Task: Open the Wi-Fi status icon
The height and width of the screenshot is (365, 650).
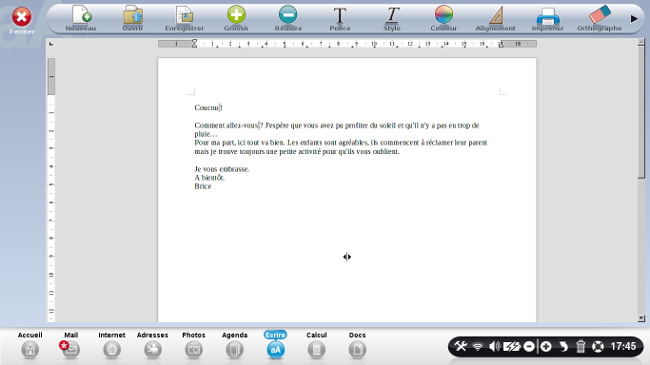Action: tap(478, 346)
